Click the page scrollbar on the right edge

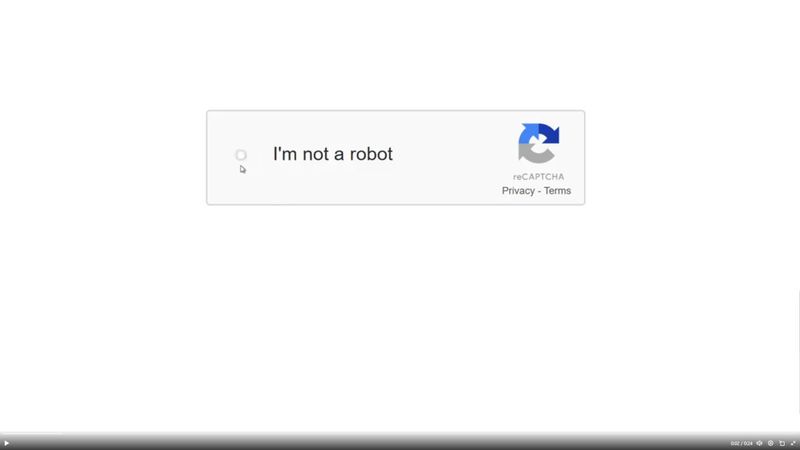click(798, 352)
